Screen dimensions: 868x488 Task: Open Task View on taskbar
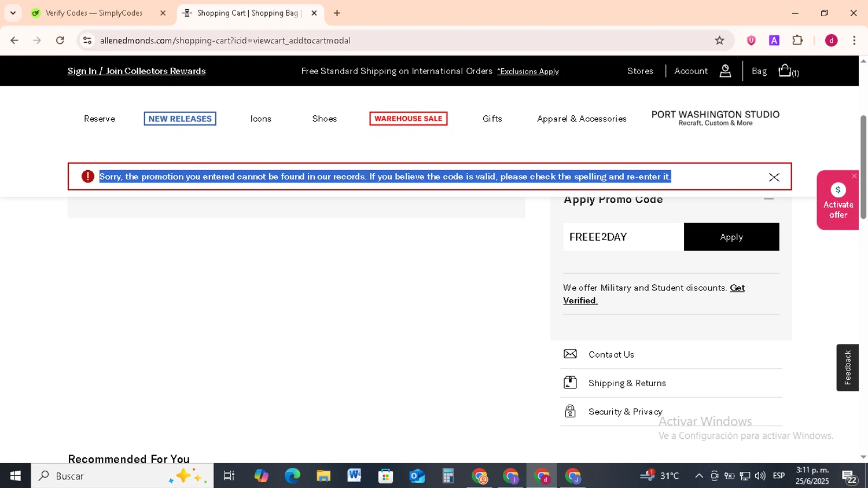point(229,476)
